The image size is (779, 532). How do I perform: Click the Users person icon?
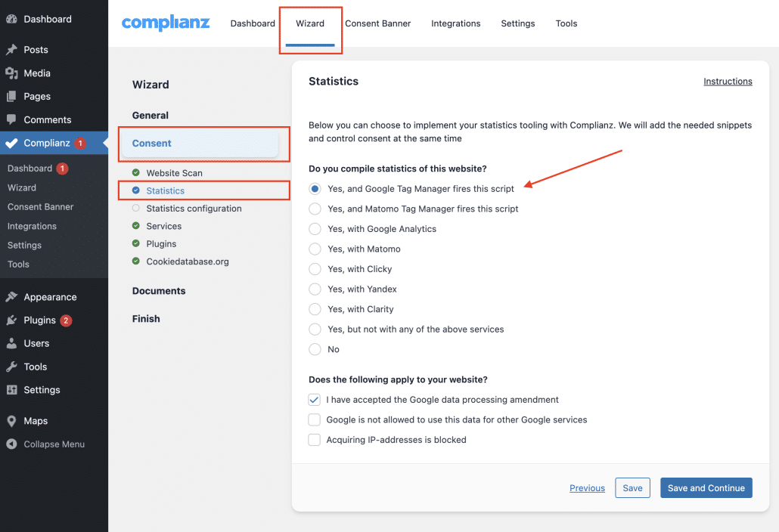coord(11,343)
